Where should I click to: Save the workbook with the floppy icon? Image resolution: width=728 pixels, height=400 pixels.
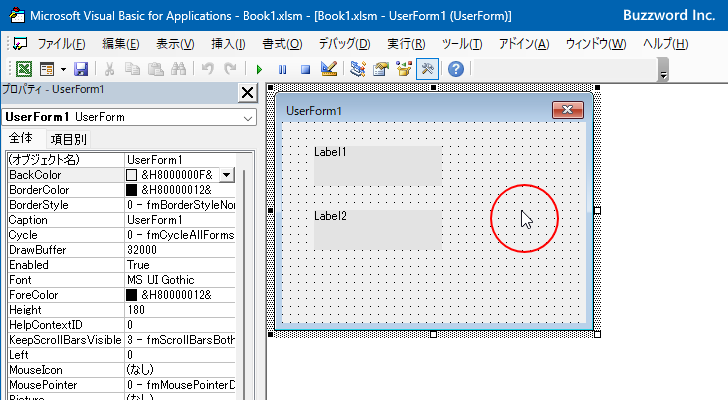[81, 69]
